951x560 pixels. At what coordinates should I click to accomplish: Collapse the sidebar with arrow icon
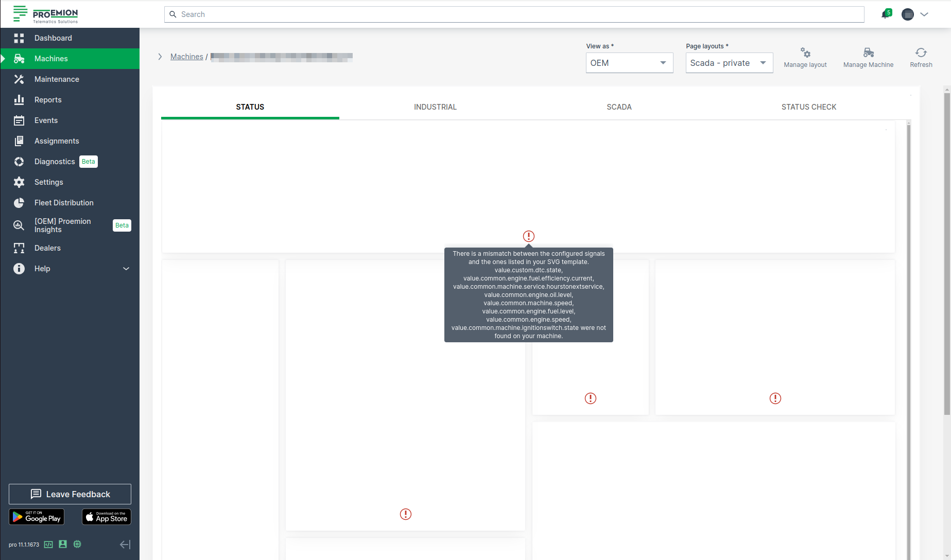(x=125, y=545)
